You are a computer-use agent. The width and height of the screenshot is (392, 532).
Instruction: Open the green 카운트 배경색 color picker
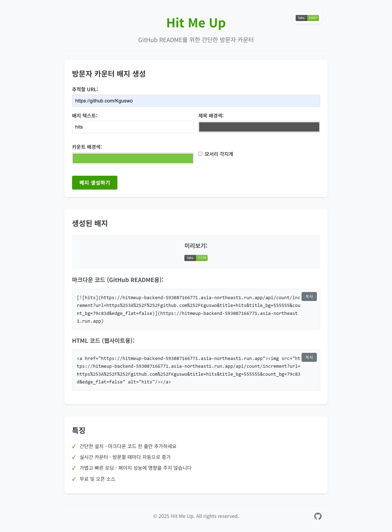pos(133,158)
